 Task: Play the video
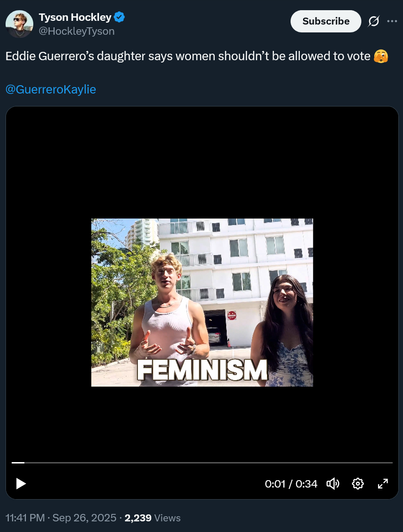pyautogui.click(x=21, y=483)
